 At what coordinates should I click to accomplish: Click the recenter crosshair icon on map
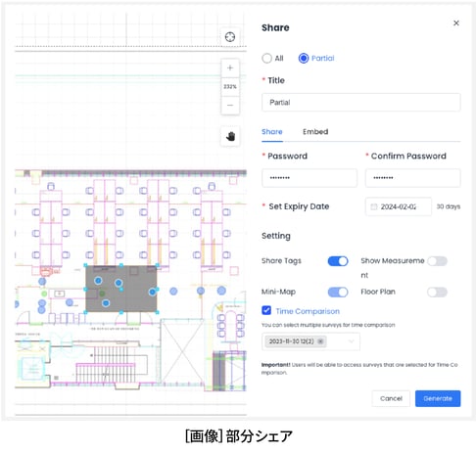point(230,37)
